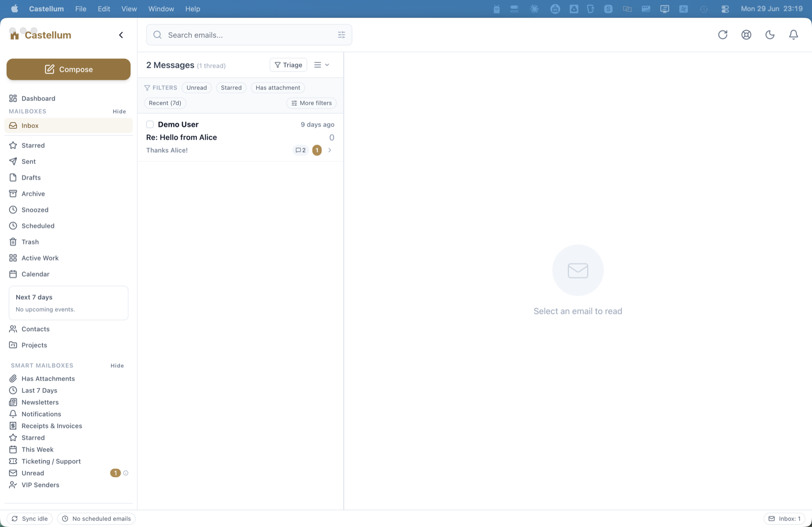Screen dimensions: 812x527
Task: Hide the Mailboxes section
Action: click(119, 112)
